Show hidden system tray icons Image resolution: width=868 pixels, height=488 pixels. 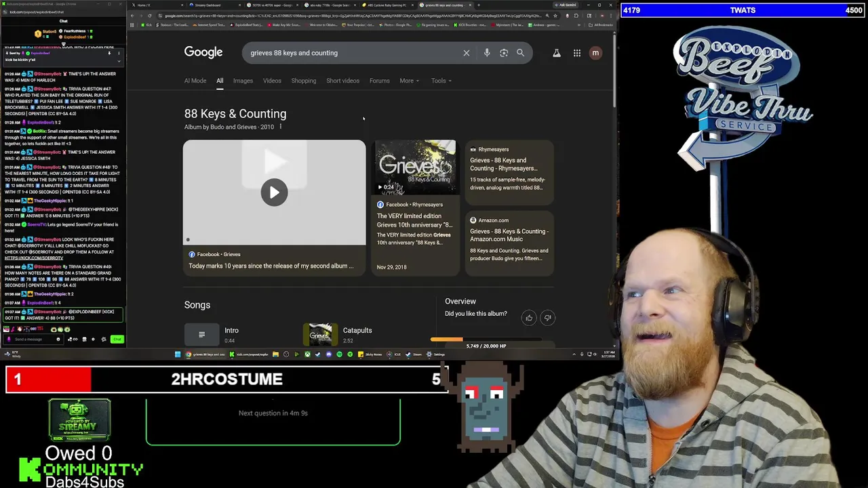pos(574,354)
